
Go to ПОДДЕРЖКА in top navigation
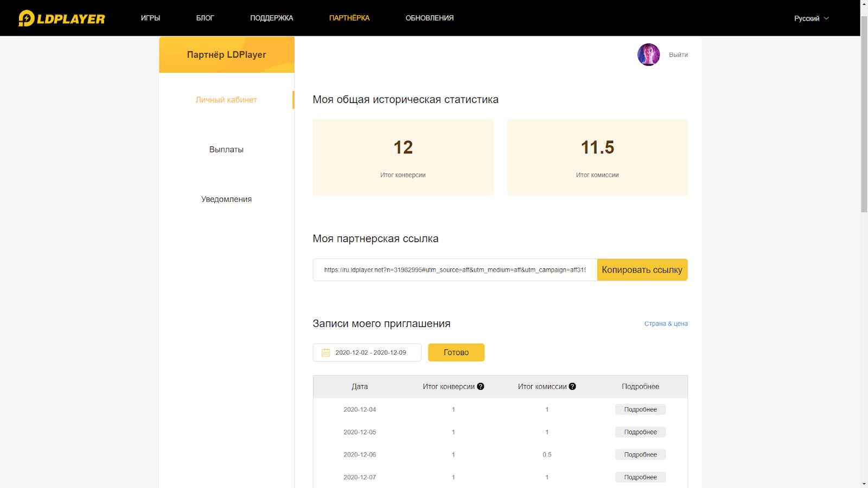click(272, 18)
